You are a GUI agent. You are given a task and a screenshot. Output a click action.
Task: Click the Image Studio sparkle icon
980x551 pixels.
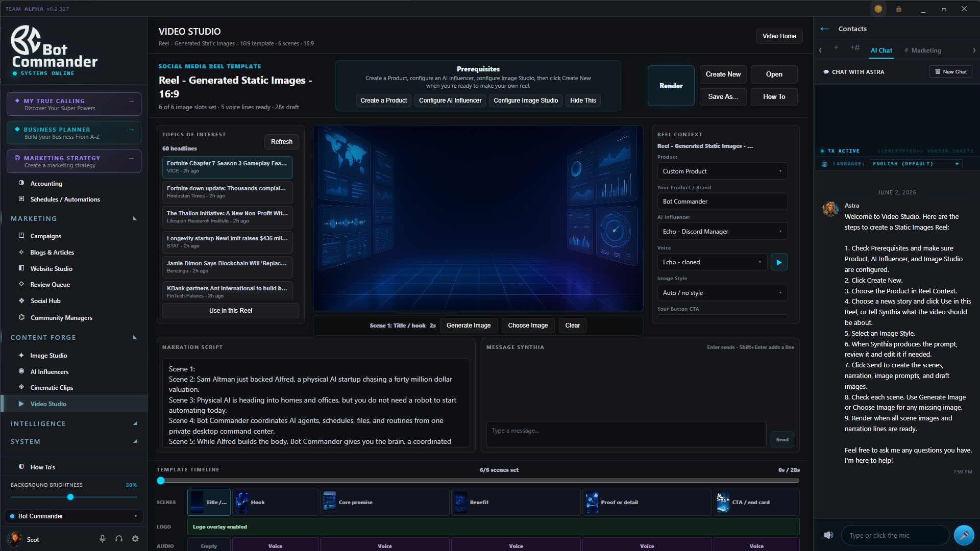21,355
